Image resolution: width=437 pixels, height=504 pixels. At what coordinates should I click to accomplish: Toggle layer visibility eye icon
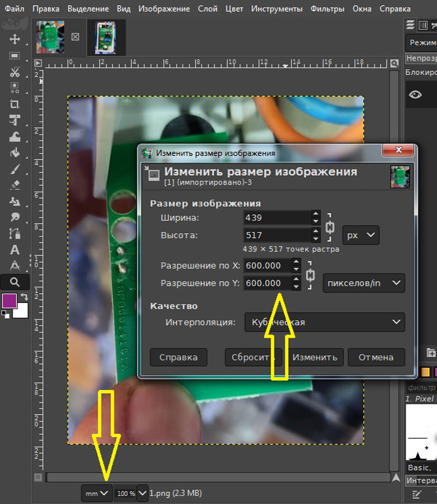coord(415,94)
